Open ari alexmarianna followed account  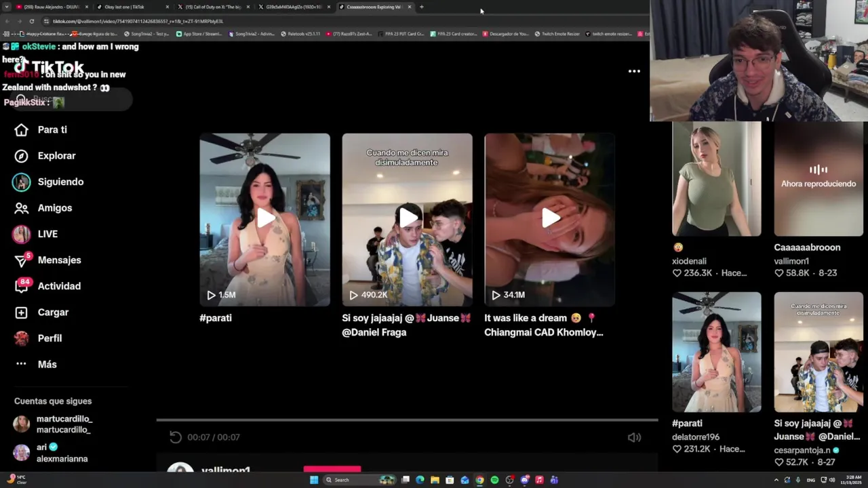pyautogui.click(x=51, y=453)
